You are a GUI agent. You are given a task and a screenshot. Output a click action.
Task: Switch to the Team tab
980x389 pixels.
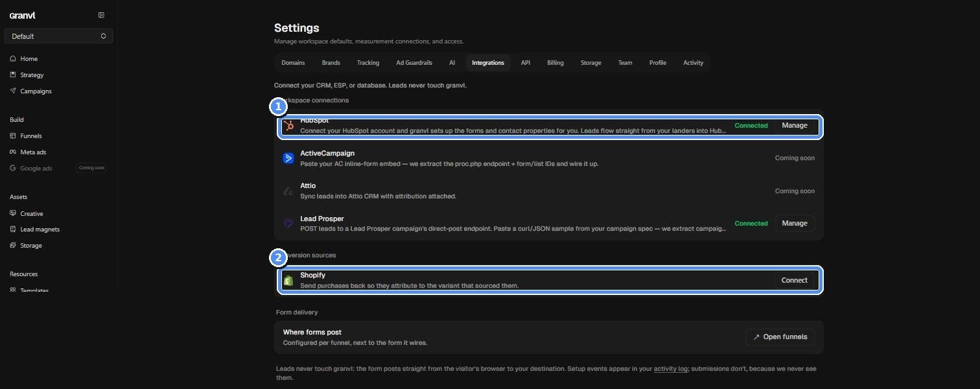[625, 63]
